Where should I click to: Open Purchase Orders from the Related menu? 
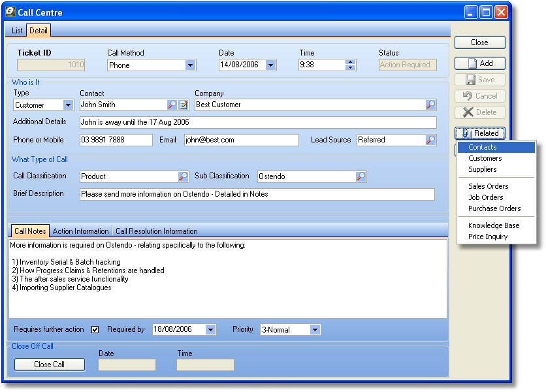coord(496,208)
